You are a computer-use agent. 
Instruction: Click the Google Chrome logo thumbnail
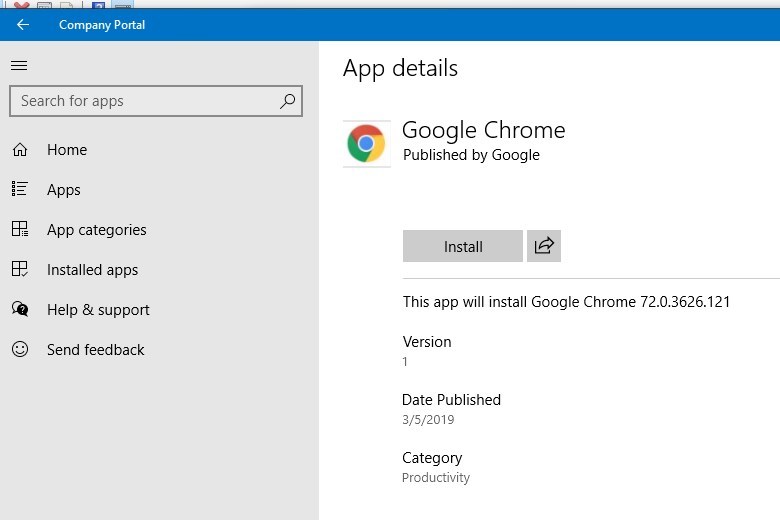(367, 144)
